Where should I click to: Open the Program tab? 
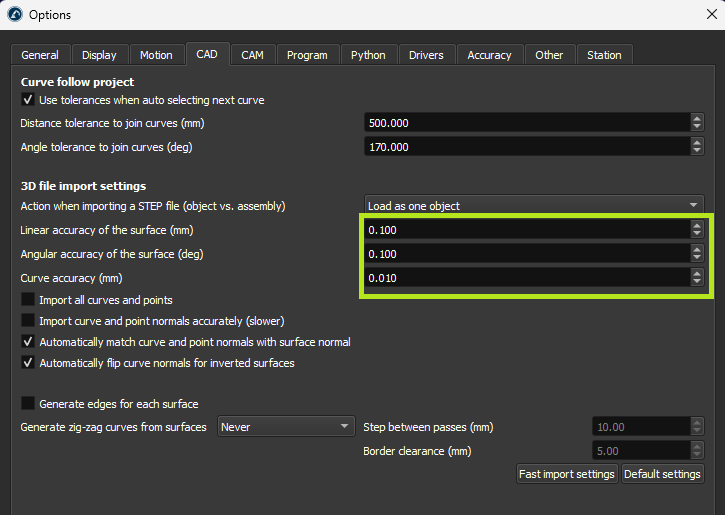click(x=307, y=55)
